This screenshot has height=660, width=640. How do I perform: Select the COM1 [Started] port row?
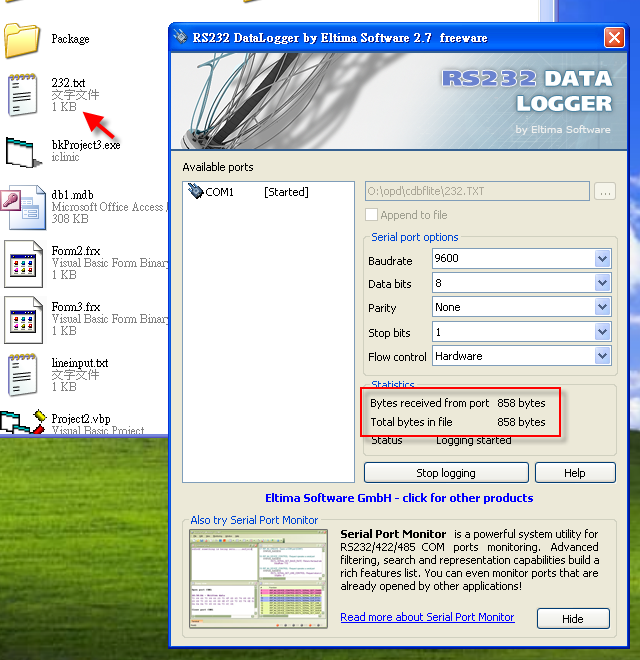[269, 192]
